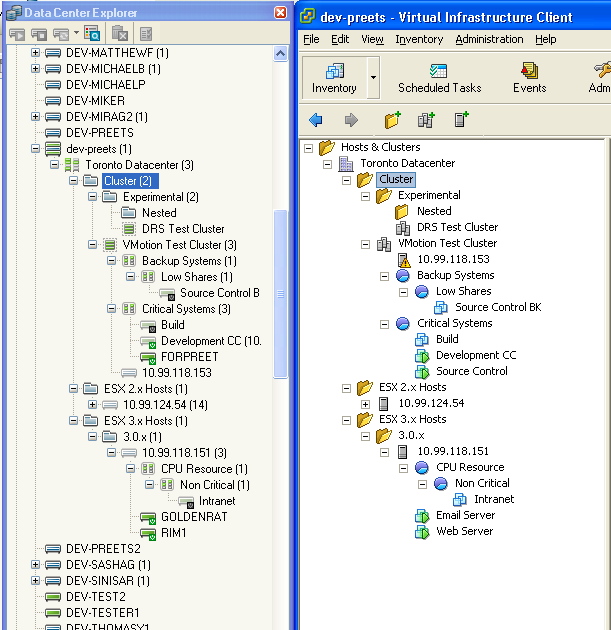
Task: Click the Source Control BK virtual machine icon
Action: [x=441, y=308]
